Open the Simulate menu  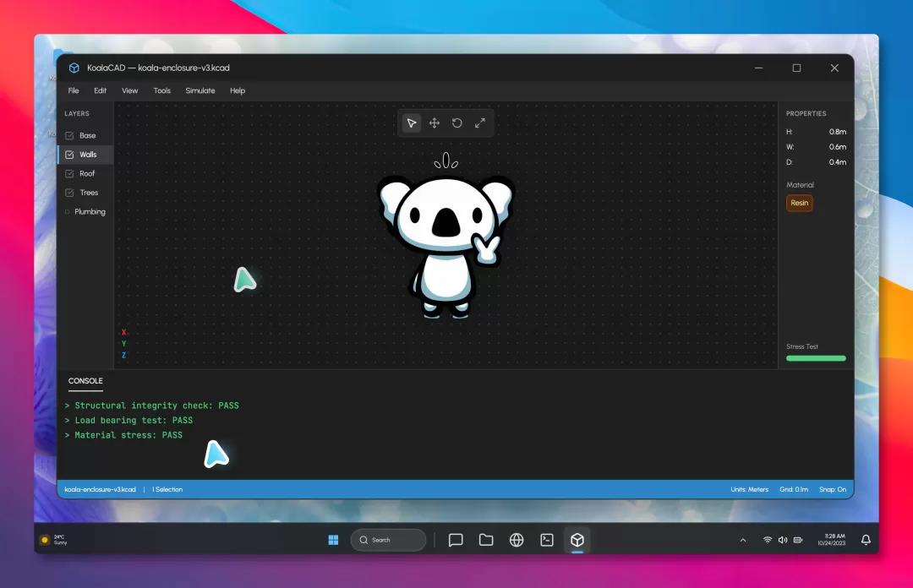(200, 91)
